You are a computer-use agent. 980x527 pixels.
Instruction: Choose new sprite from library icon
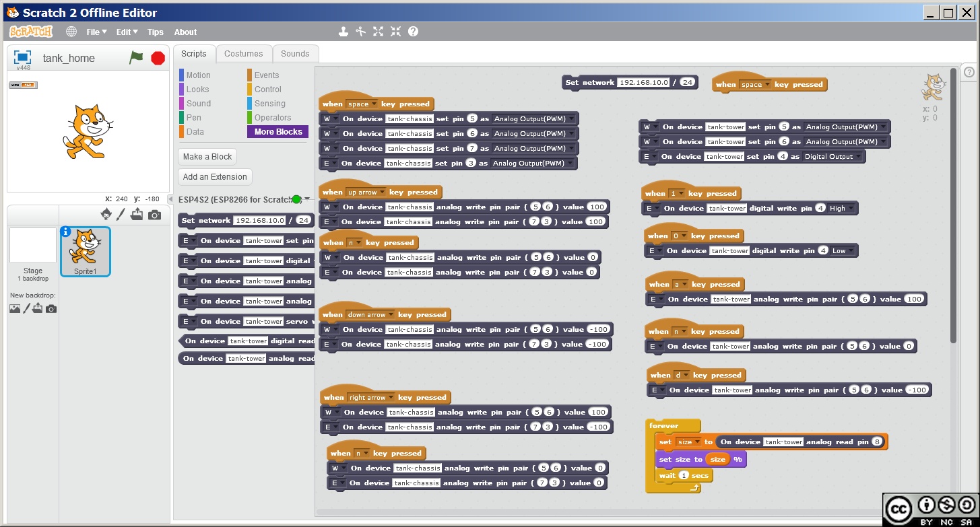[106, 215]
